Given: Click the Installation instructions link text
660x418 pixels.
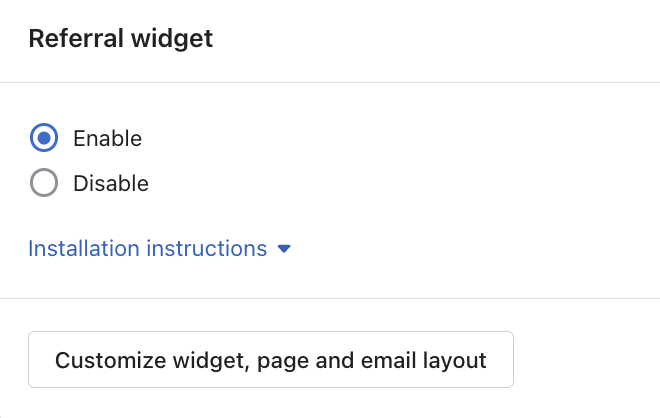Looking at the screenshot, I should (x=148, y=248).
